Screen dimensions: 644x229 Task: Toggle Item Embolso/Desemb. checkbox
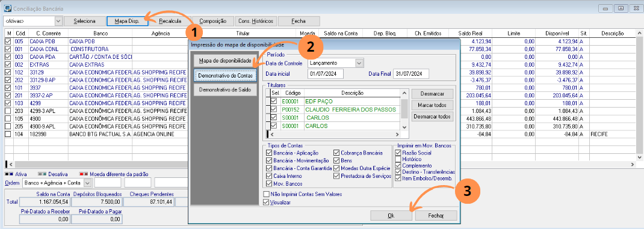(398, 179)
